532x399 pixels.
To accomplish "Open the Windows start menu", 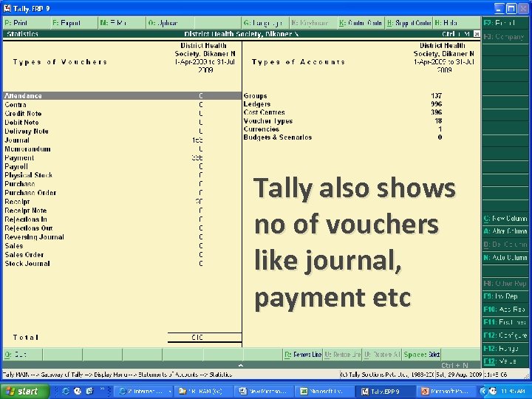I will (x=25, y=391).
